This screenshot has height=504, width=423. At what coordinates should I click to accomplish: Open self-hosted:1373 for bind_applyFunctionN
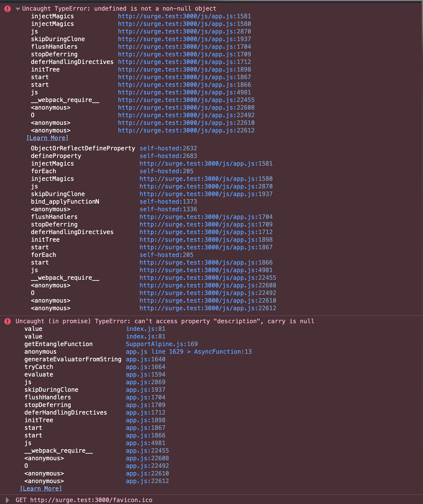pos(168,201)
